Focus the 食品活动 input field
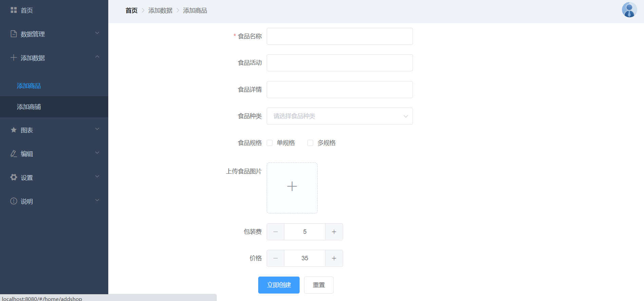This screenshot has height=301, width=644. point(340,63)
